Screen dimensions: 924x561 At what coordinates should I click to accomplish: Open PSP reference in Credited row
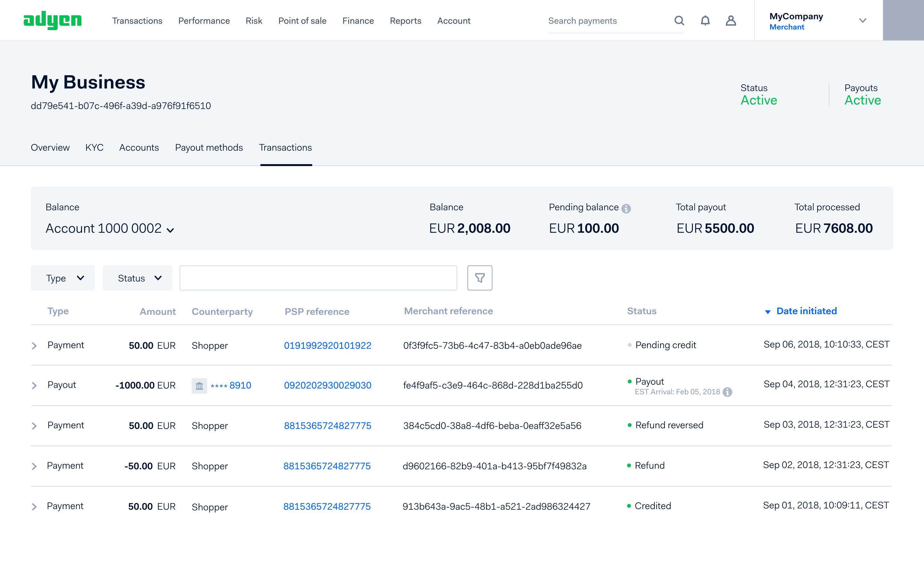327,506
